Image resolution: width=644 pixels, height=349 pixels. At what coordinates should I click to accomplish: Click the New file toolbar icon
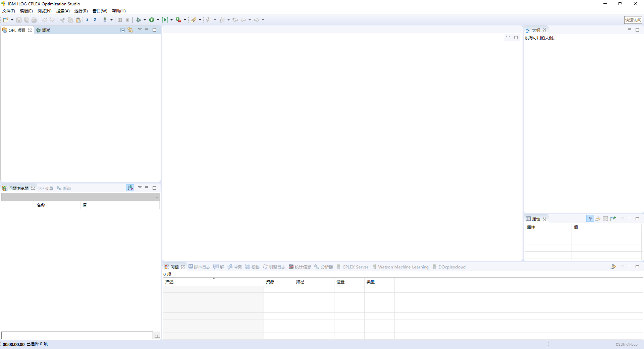[6, 20]
